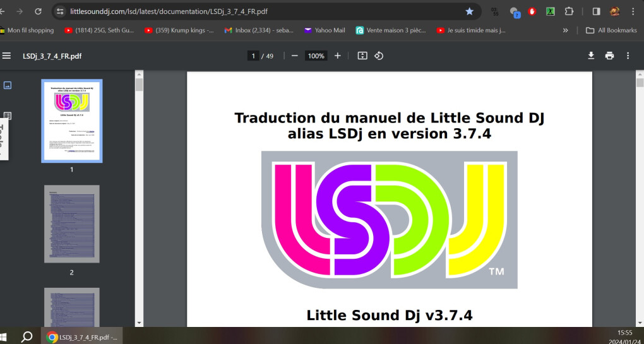Toggle the PDF sidebar hamburger menu
644x344 pixels.
(x=6, y=56)
